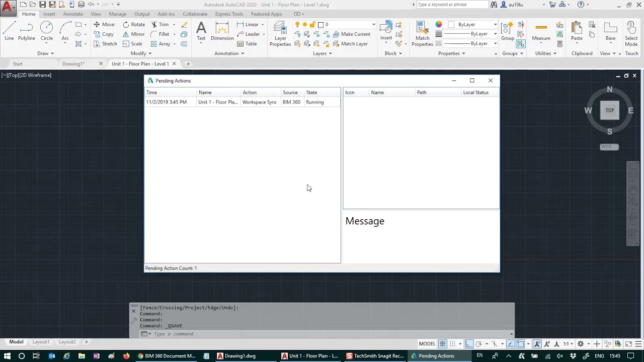Activate the Rotate tool
Image resolution: width=644 pixels, height=362 pixels.
pyautogui.click(x=133, y=24)
